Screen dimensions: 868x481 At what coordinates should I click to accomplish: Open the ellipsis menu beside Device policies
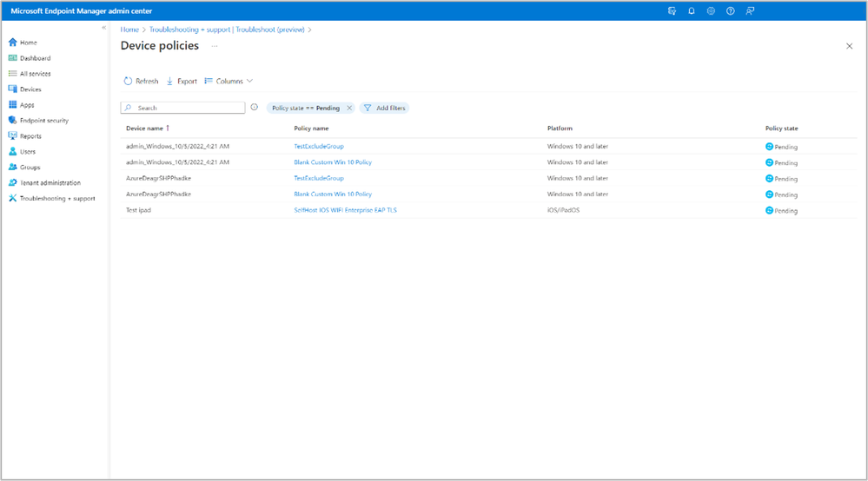(215, 46)
